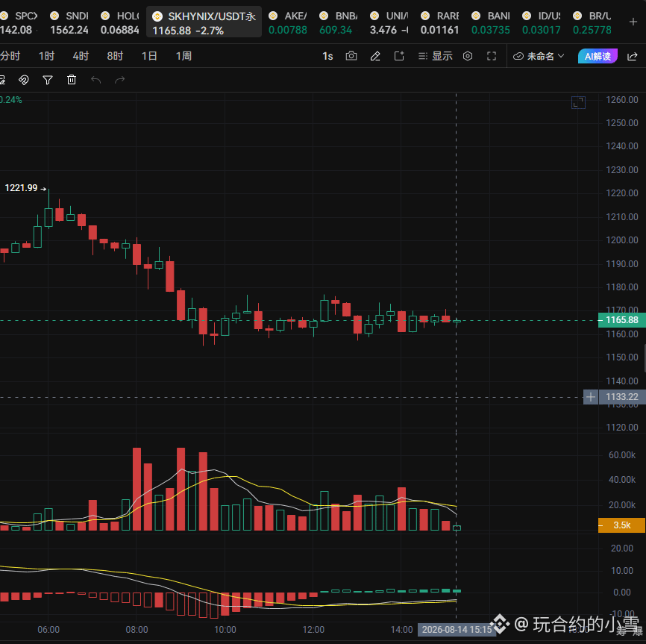Click the share arrow icon beside AI解读
Viewport: 646px width, 644px height.
tap(633, 57)
